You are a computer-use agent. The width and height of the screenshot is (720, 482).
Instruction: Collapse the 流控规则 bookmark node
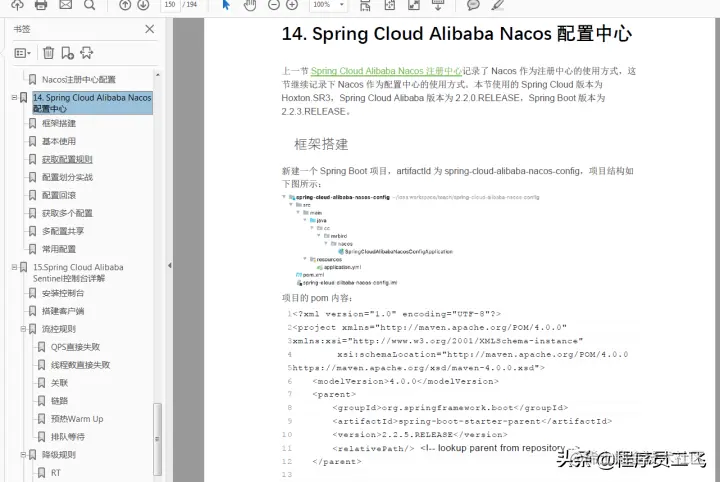point(23,329)
